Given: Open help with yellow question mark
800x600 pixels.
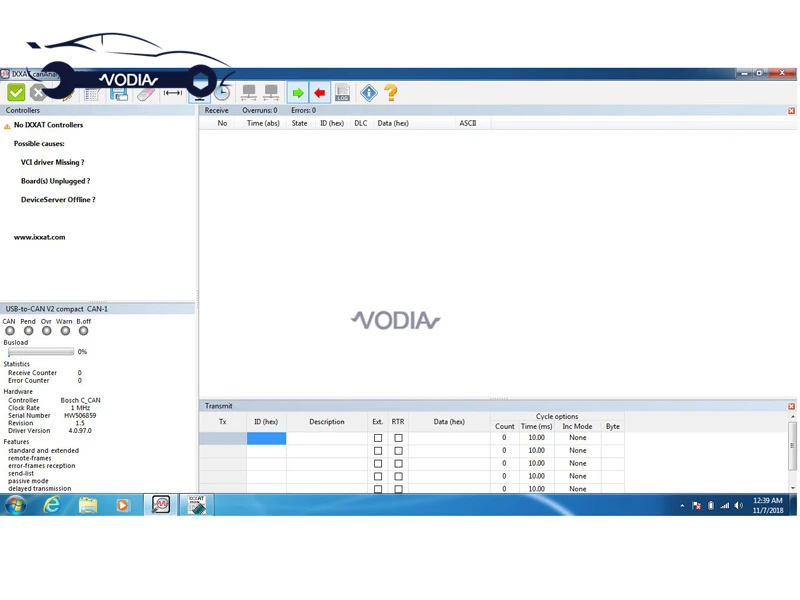Looking at the screenshot, I should tap(391, 93).
